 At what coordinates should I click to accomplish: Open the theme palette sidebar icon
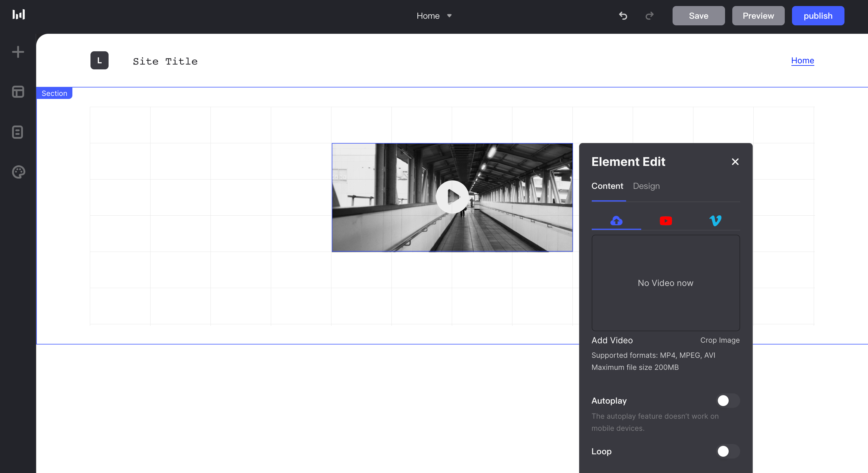pos(18,172)
